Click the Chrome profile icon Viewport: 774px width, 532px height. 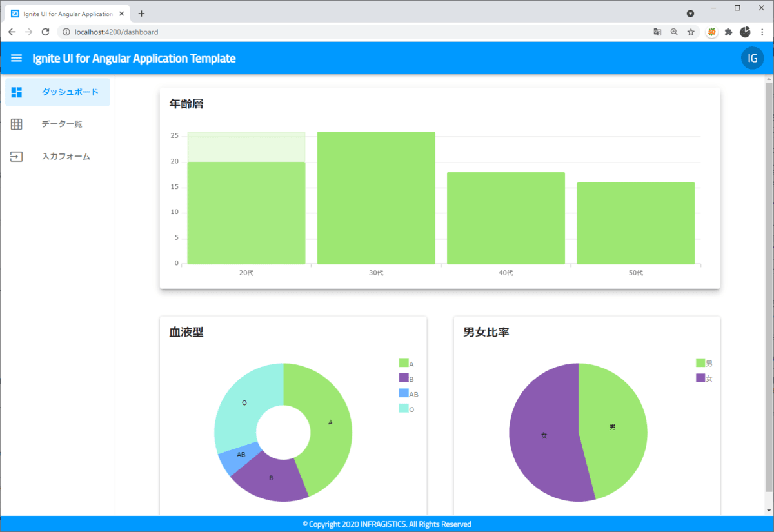pos(745,32)
